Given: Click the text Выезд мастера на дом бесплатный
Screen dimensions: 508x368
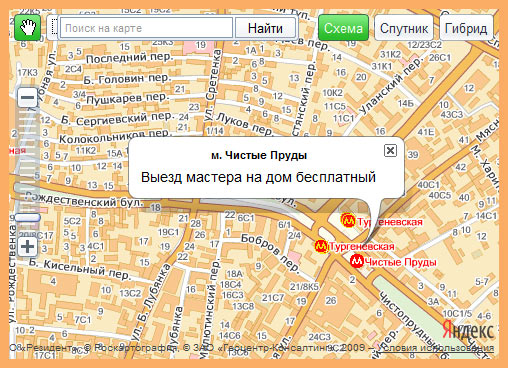Looking at the screenshot, I should 258,177.
